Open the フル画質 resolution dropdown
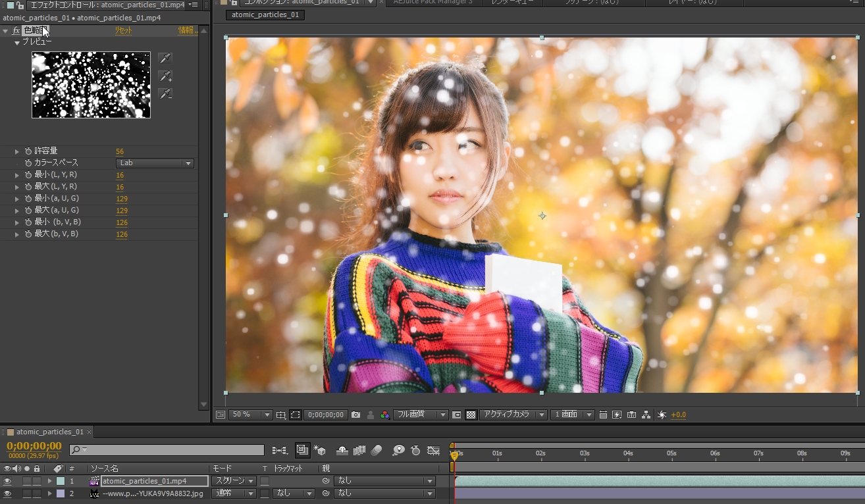This screenshot has width=865, height=504. (421, 415)
